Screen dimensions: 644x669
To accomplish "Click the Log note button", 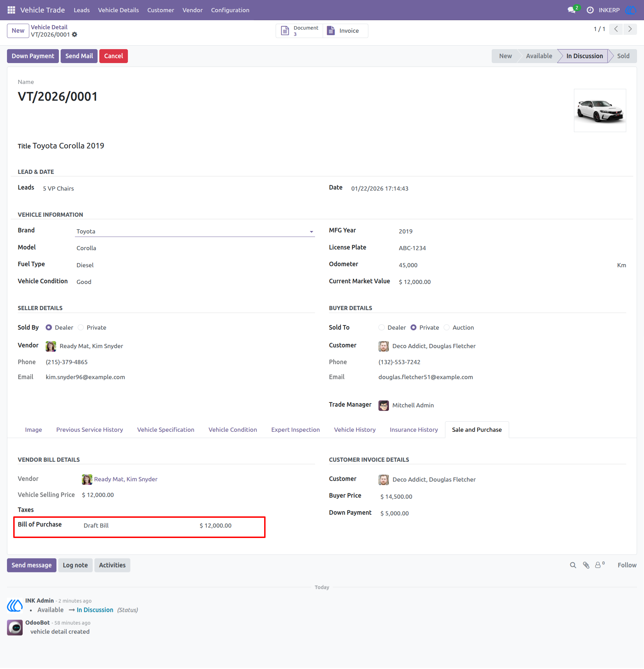I will (75, 565).
